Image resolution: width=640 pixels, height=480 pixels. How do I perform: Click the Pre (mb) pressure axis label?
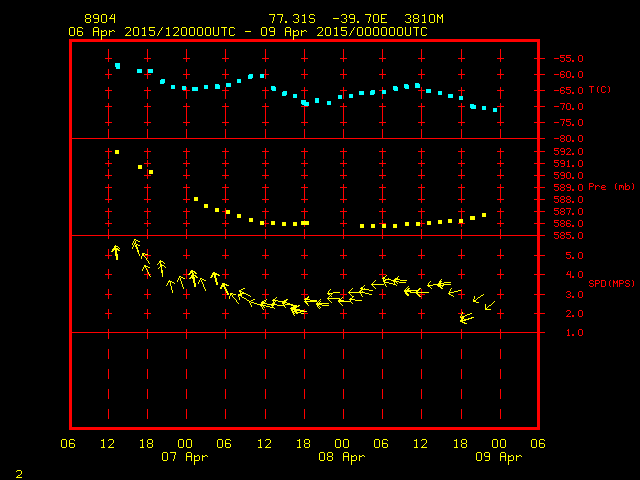(x=611, y=187)
